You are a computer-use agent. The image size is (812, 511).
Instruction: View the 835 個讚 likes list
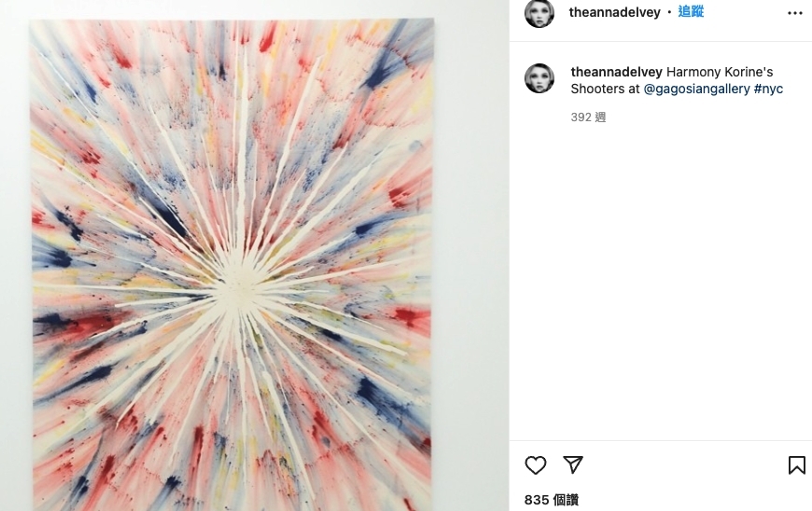click(x=552, y=500)
